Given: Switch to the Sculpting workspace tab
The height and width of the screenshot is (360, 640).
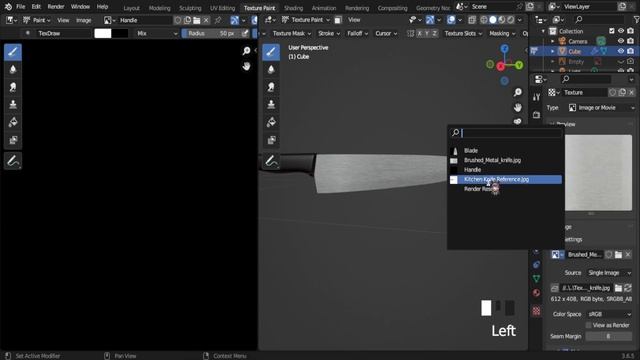Looking at the screenshot, I should (x=190, y=8).
